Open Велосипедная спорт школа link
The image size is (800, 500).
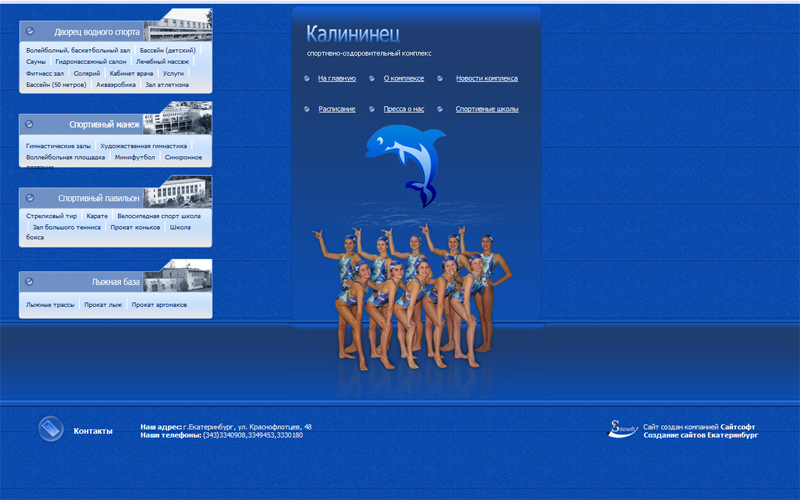[x=159, y=216]
